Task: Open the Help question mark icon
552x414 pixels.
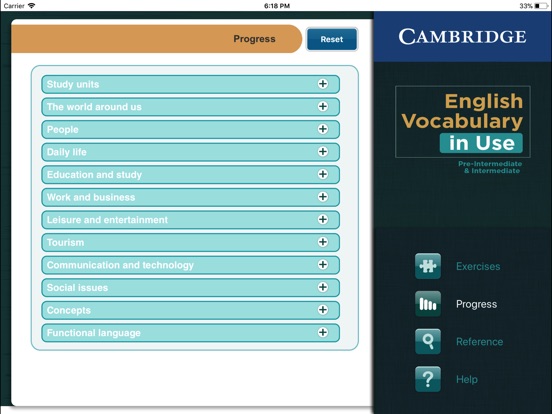Action: click(x=428, y=379)
